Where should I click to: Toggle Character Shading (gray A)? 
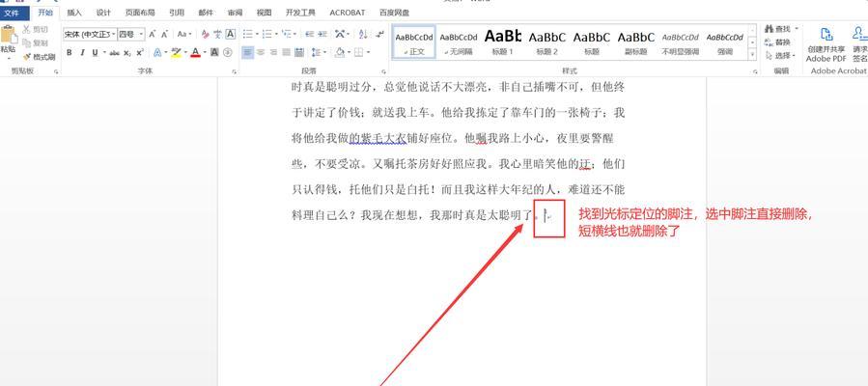tap(214, 52)
